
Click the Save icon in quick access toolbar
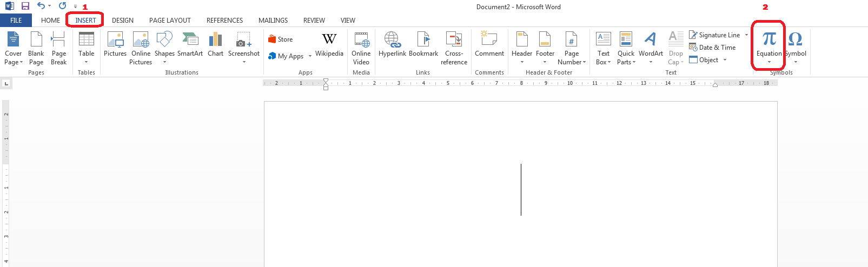[25, 6]
